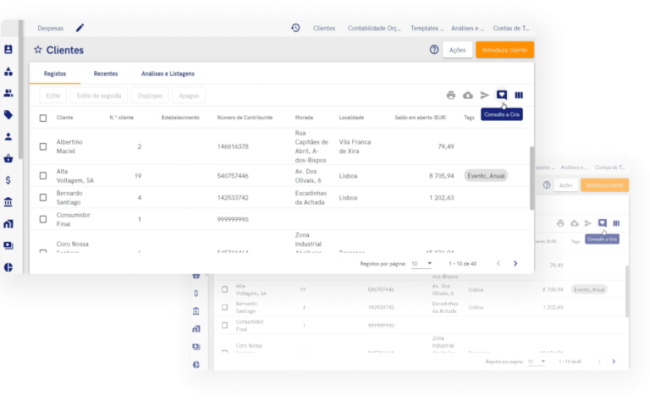Check Bernardo Santiago checkbox in background window
This screenshot has width=650, height=406.
click(x=225, y=307)
